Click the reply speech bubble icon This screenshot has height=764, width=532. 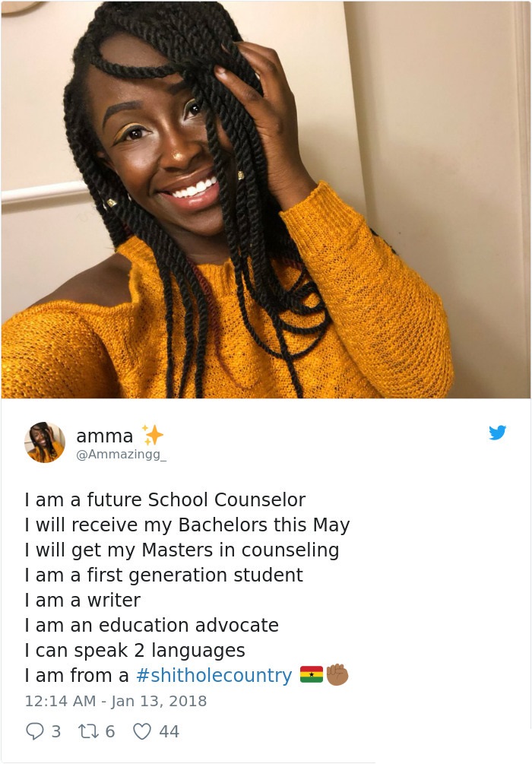(35, 731)
